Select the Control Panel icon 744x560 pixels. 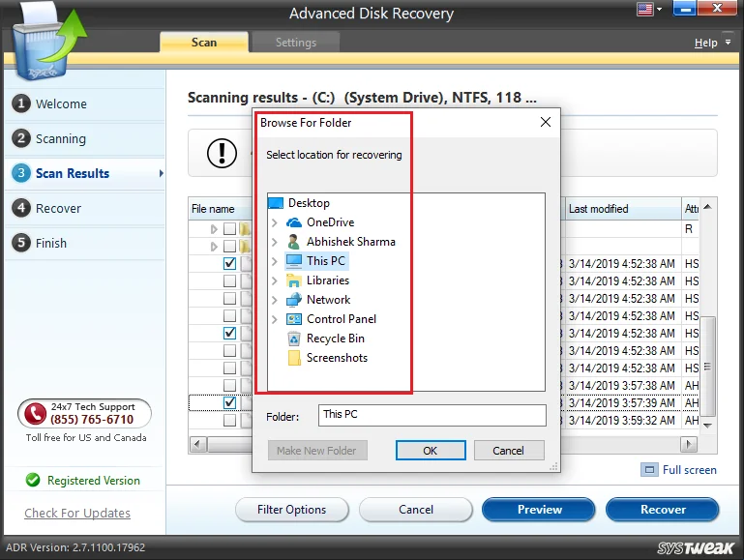point(294,319)
